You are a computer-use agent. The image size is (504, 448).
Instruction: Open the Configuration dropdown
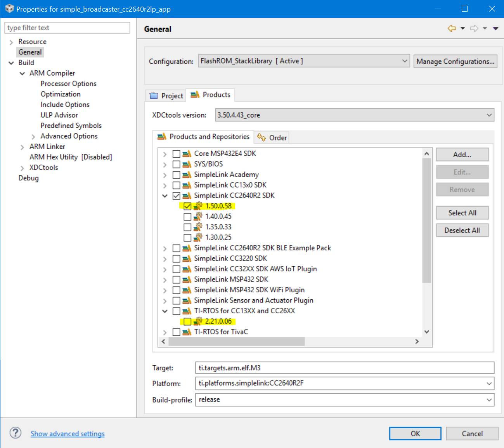[304, 61]
